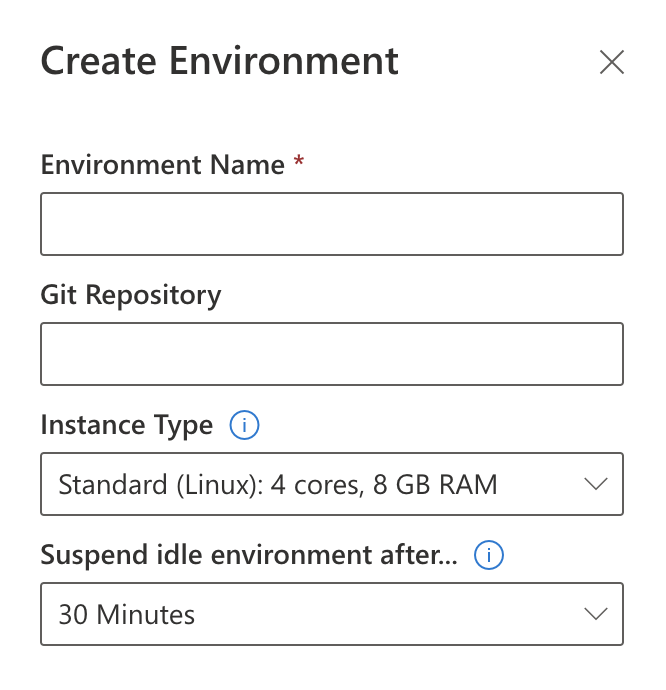666x690 pixels.
Task: Place cursor at right end of Environment Name box
Action: tap(608, 224)
